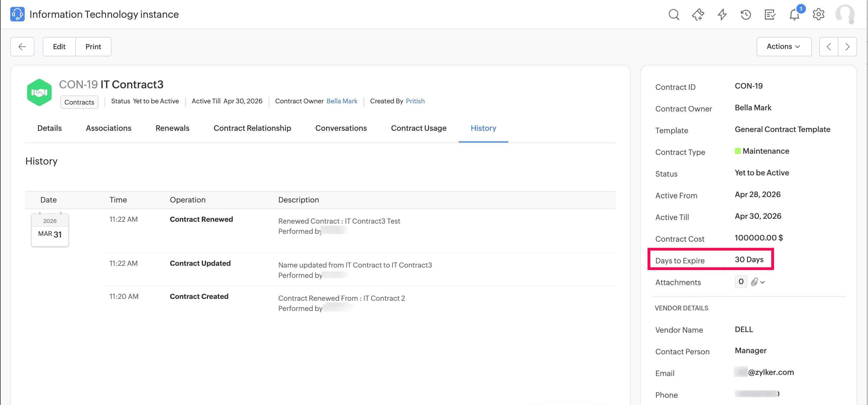Click the Edit button

(59, 46)
